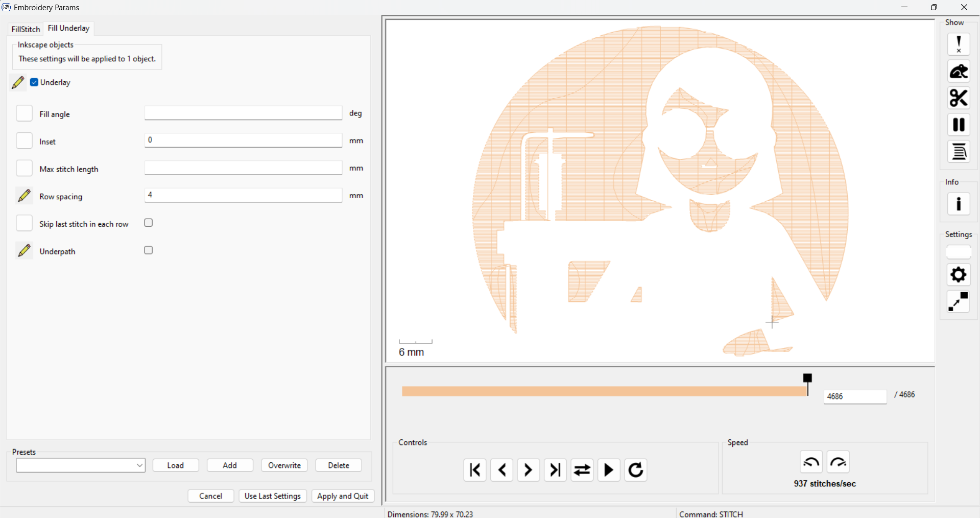This screenshot has width=980, height=518.
Task: Jump to the last stitch
Action: [x=555, y=470]
